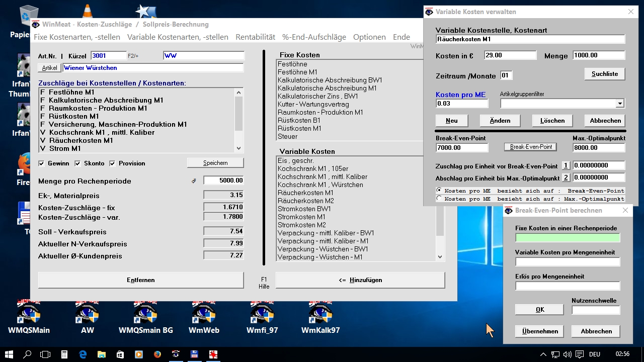644x362 pixels.
Task: Toggle the Skonto checkbox
Action: [78, 163]
